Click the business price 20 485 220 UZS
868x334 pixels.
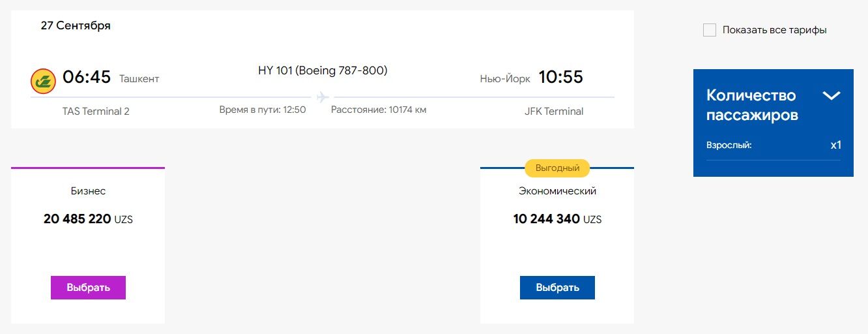click(x=88, y=219)
